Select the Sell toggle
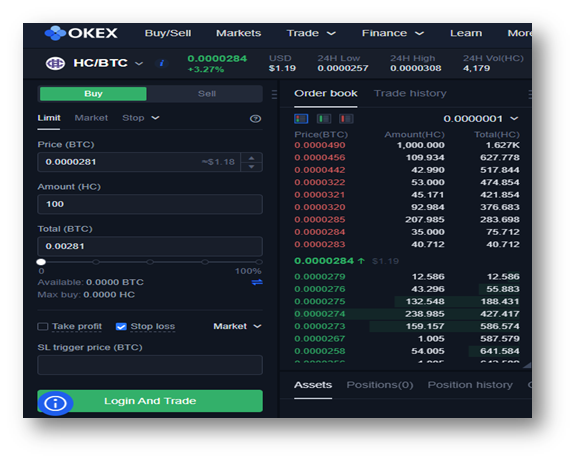Image resolution: width=575 pixels, height=461 pixels. [x=206, y=94]
